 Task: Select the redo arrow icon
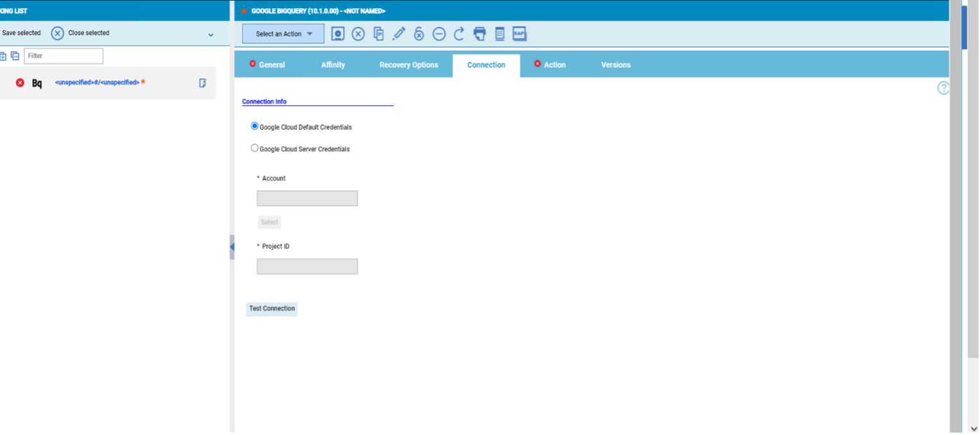(x=459, y=33)
